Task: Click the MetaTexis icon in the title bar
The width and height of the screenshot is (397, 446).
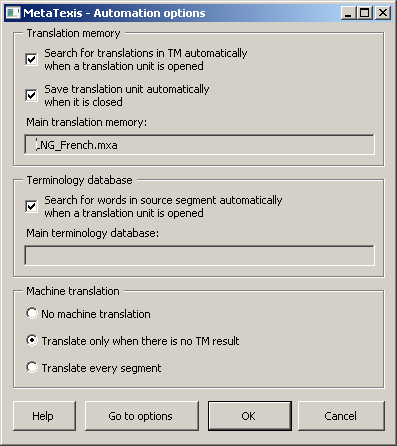Action: (13, 13)
